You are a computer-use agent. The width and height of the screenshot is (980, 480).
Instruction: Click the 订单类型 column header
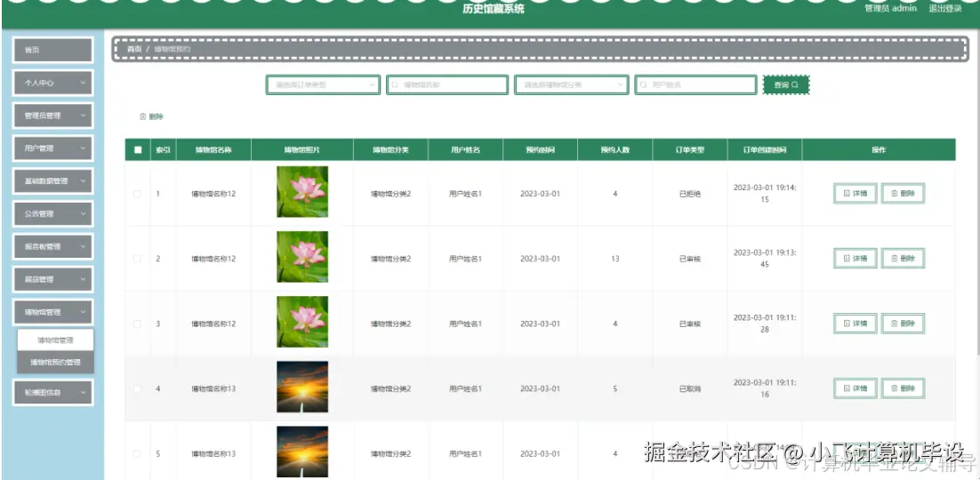pos(690,150)
